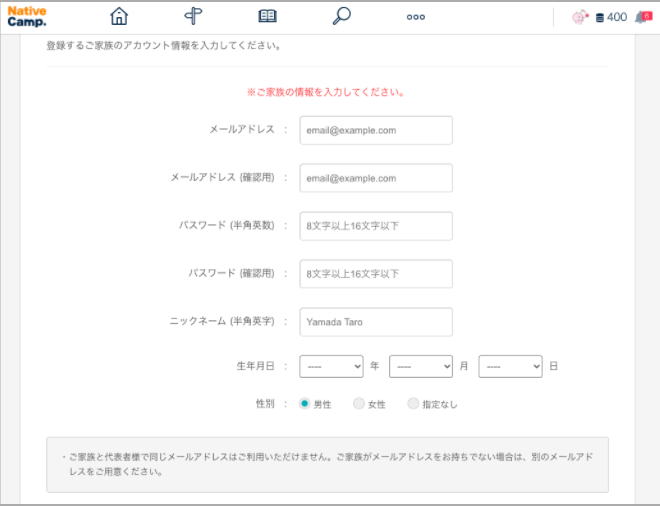
Task: Open the notification bell with red badge
Action: 643,17
